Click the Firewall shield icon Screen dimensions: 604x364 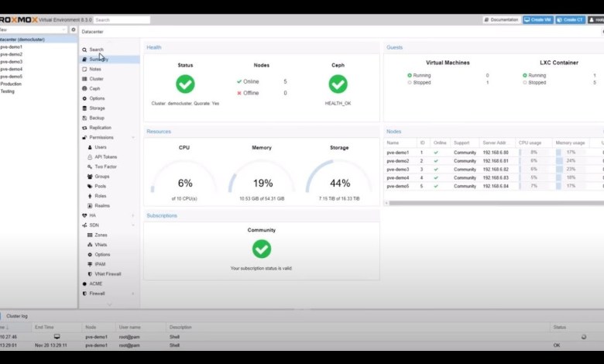(84, 294)
